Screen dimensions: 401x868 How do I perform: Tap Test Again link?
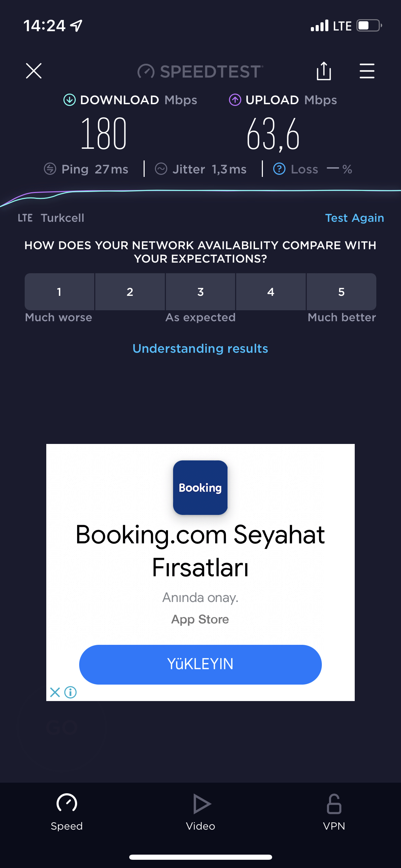354,218
